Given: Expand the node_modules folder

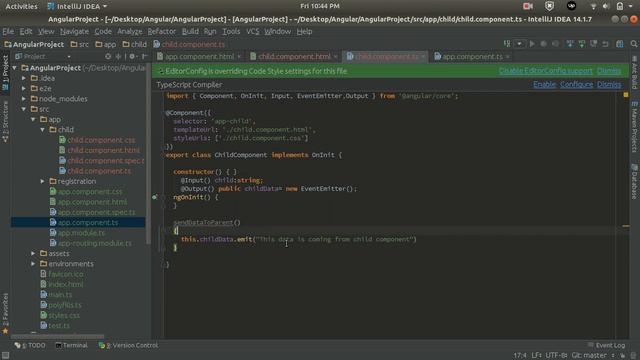Looking at the screenshot, I should click(x=24, y=99).
